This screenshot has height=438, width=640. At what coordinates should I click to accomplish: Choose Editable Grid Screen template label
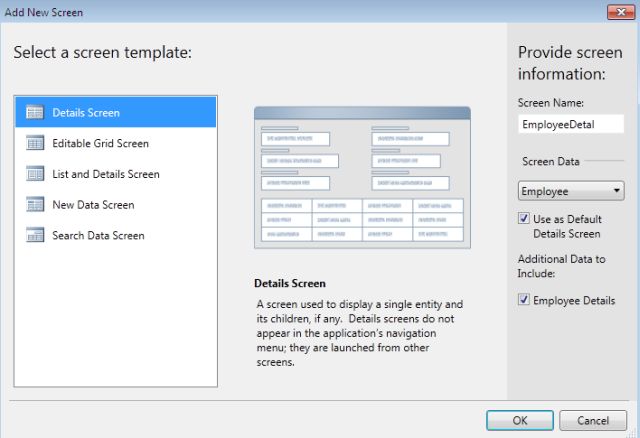(x=101, y=143)
